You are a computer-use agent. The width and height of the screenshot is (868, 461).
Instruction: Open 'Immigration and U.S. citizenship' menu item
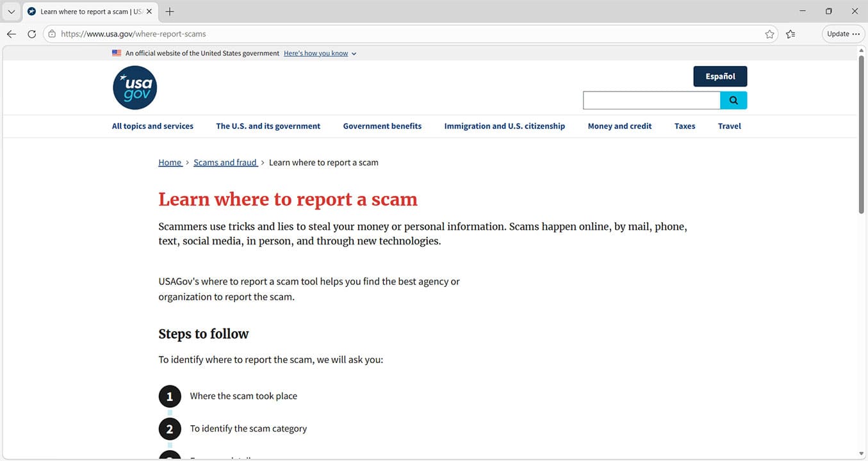click(505, 126)
